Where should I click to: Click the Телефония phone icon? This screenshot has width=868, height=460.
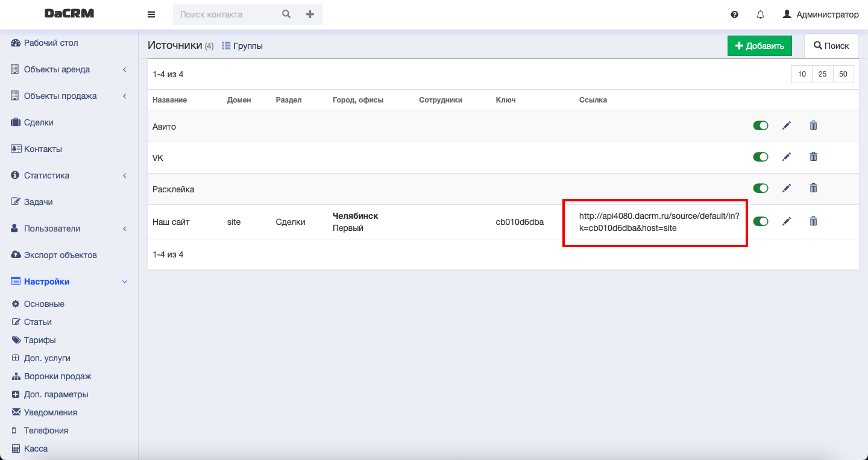coord(14,430)
